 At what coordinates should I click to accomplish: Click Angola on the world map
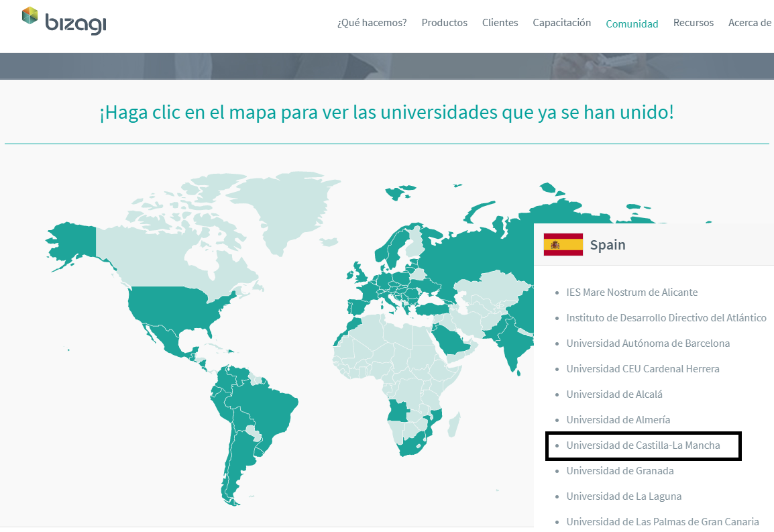pos(398,411)
